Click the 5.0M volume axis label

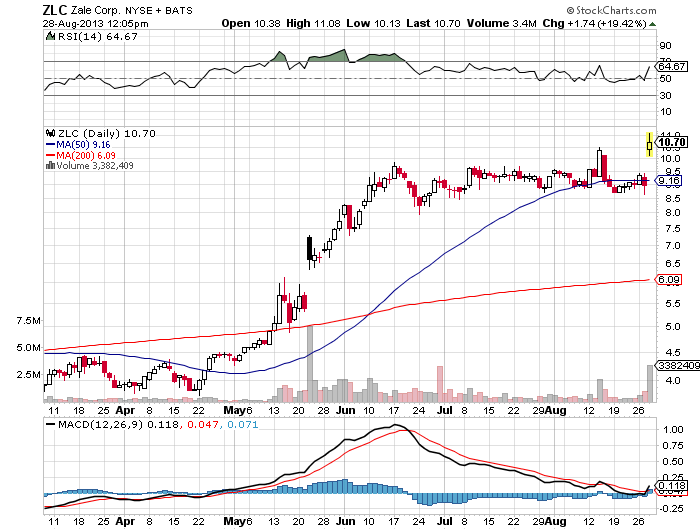[x=28, y=347]
